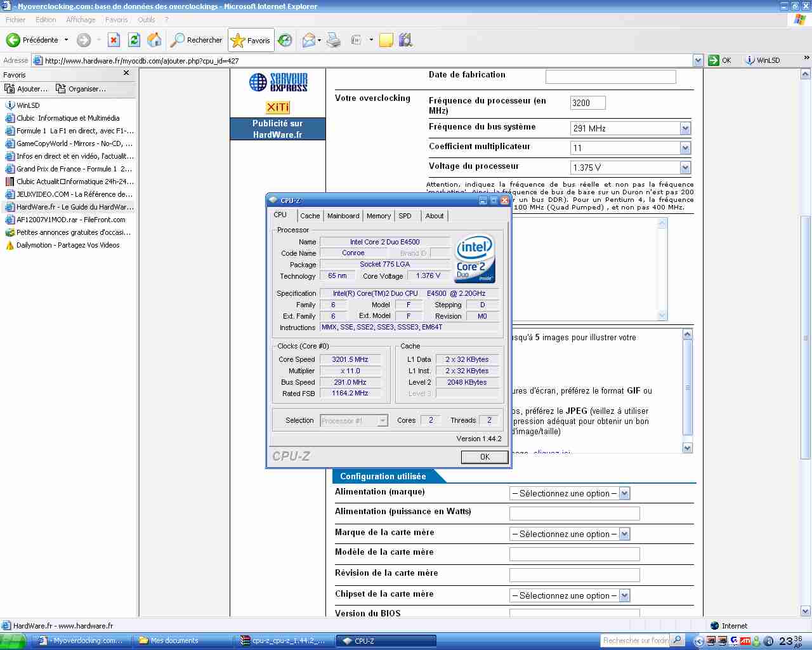The height and width of the screenshot is (650, 812).
Task: Open the GameCopyWorld favorite
Action: [70, 143]
